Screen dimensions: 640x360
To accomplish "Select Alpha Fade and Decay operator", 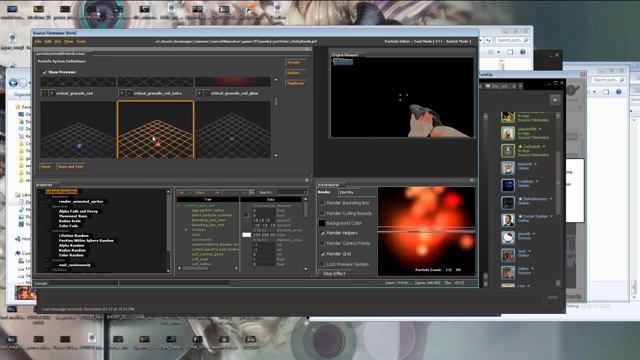I will 78,211.
